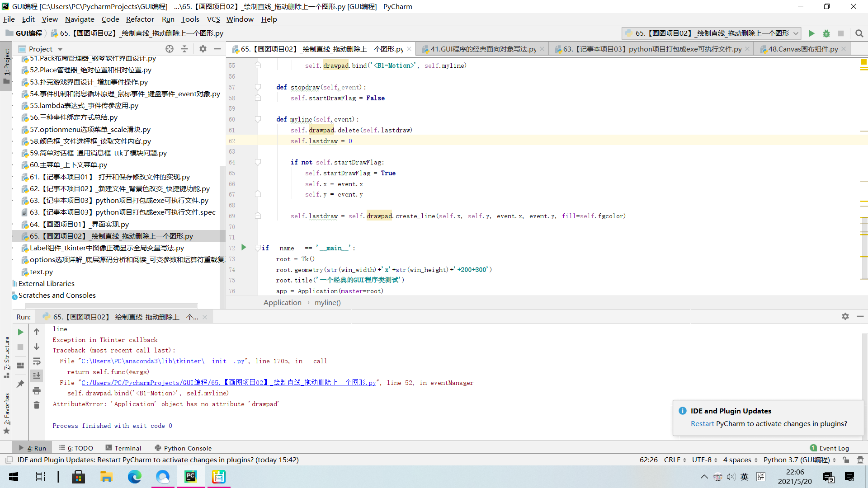This screenshot has height=488, width=868.
Task: Click the inspector face icon in status bar
Action: click(860, 460)
